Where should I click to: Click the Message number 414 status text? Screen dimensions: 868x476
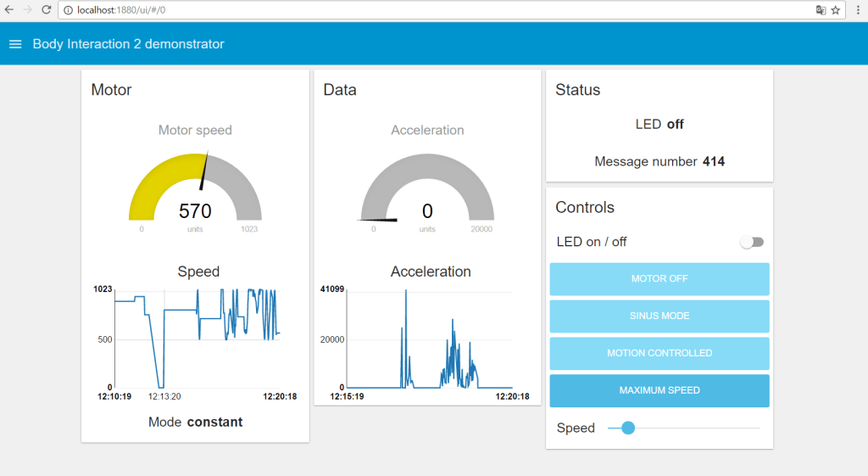[659, 161]
